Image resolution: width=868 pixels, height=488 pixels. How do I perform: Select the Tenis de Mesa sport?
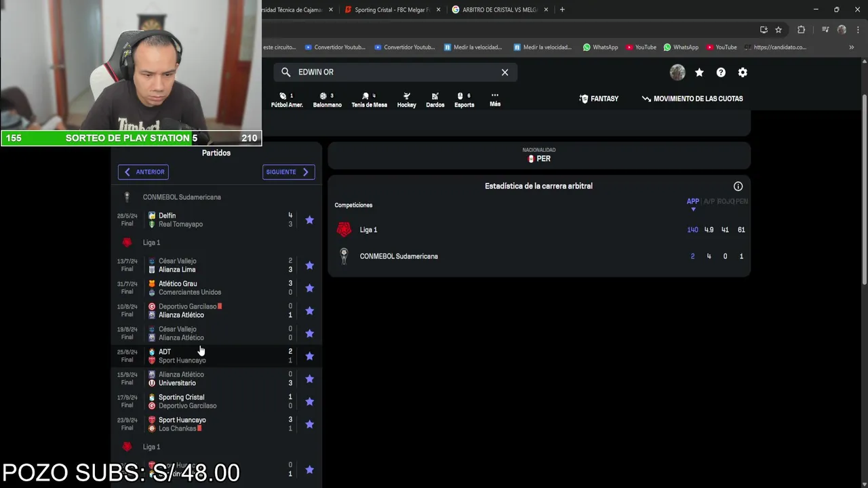(x=369, y=100)
